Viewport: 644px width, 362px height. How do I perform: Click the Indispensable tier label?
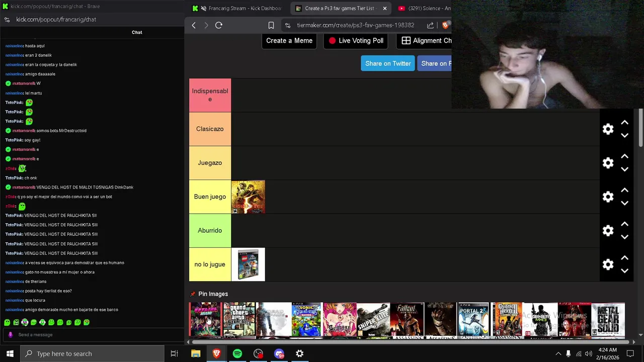click(210, 95)
